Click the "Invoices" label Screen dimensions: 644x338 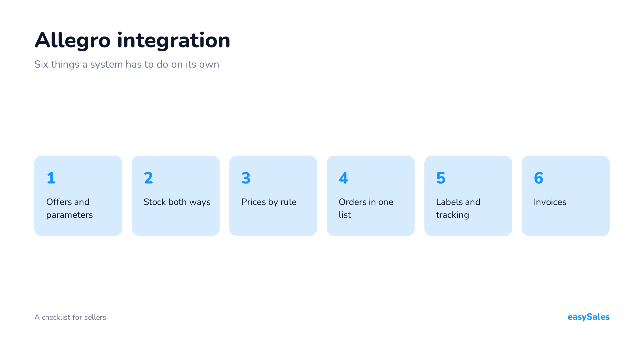tap(550, 202)
